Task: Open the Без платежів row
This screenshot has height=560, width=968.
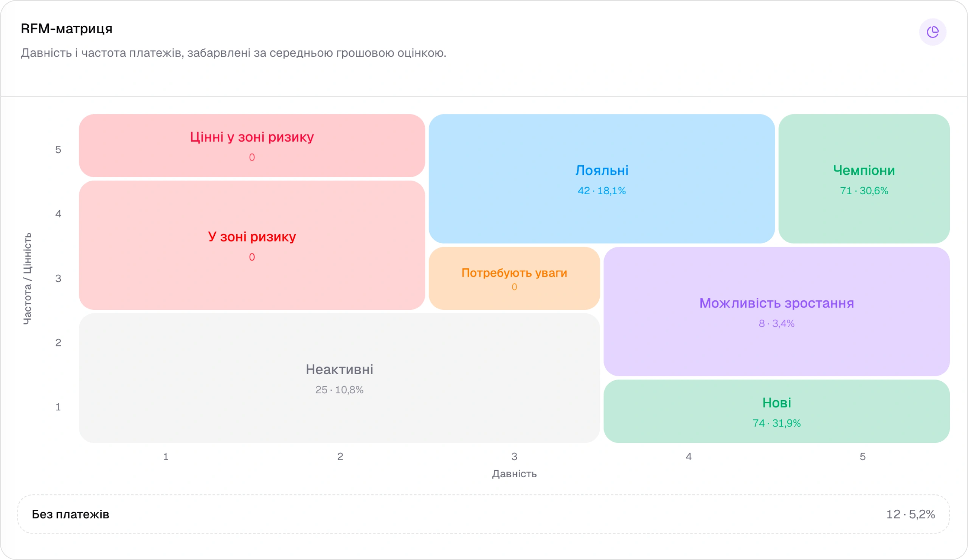Action: tap(484, 514)
